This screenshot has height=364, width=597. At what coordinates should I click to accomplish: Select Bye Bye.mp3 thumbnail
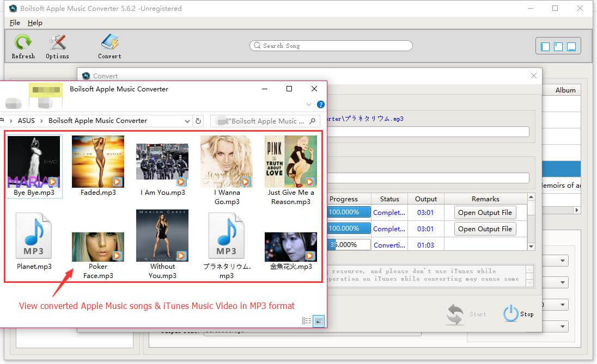pyautogui.click(x=34, y=162)
